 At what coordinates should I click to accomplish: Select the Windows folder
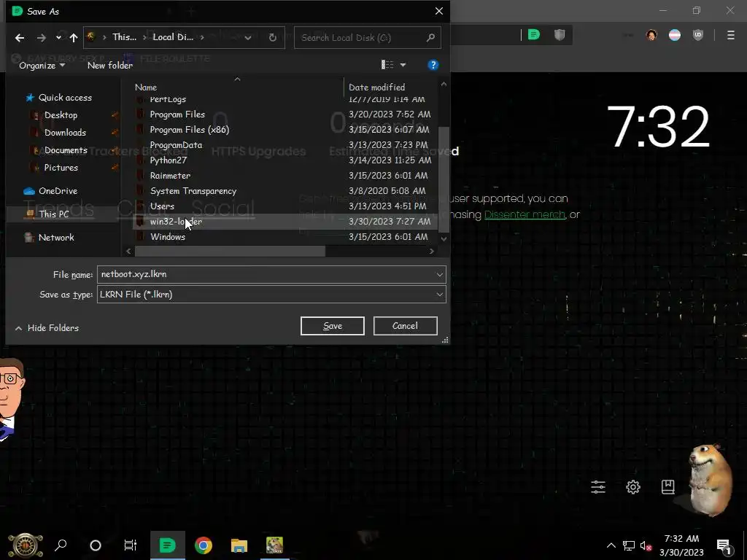[x=168, y=237]
